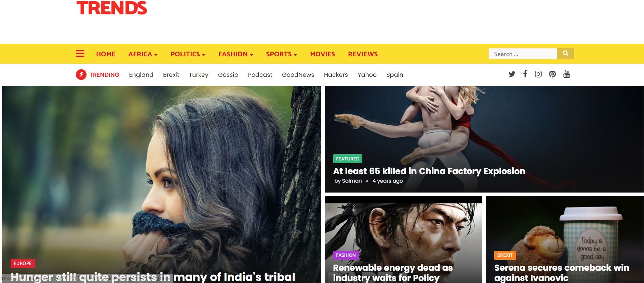Click the search magnifier button
The width and height of the screenshot is (644, 283).
coord(565,54)
